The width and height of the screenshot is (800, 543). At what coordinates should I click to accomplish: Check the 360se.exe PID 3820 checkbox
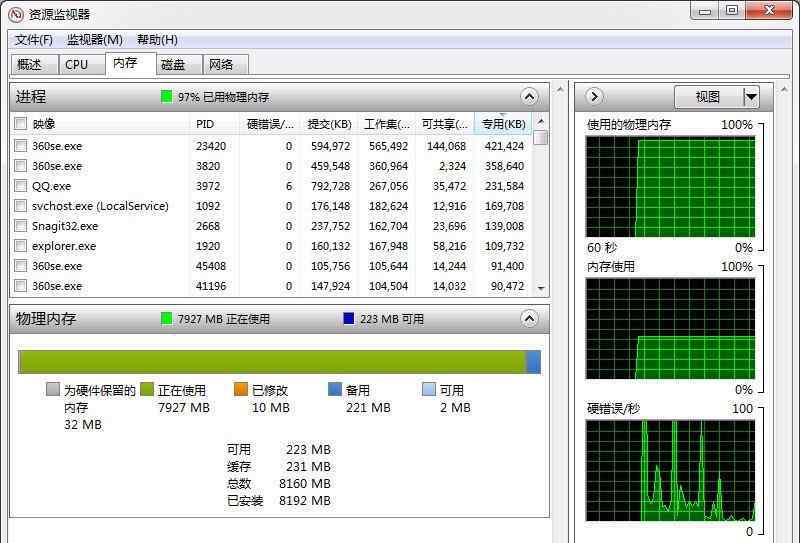(20, 166)
